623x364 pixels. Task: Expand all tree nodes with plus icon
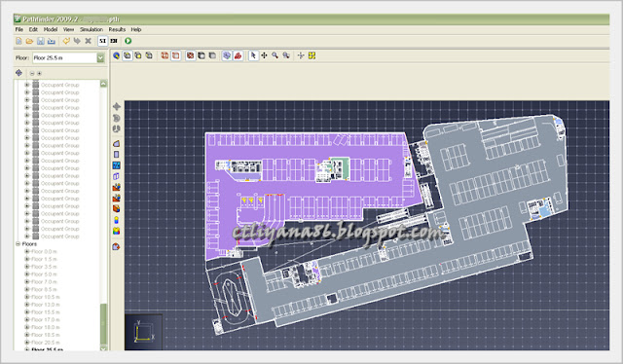39,74
